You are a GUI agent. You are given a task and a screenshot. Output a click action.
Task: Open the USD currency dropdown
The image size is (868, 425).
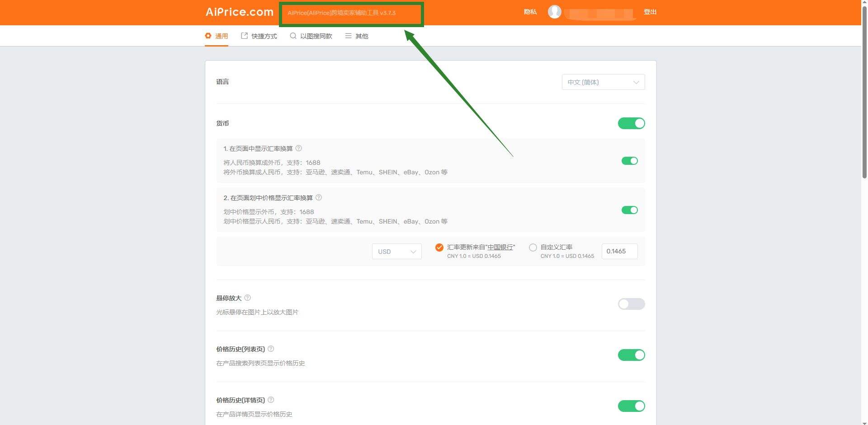(396, 252)
